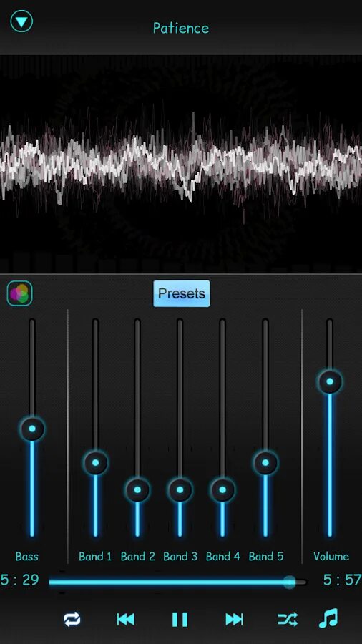
Task: Skip to the previous track
Action: (126, 619)
